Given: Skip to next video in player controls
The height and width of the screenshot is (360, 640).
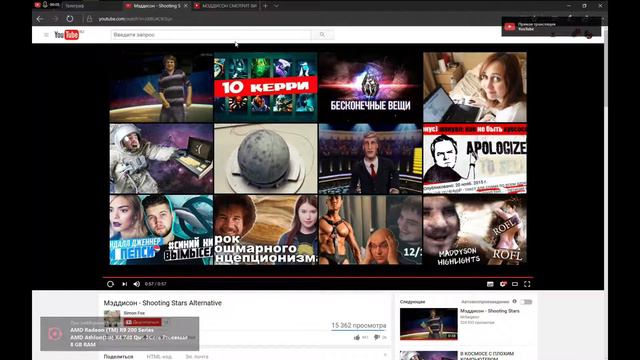Looking at the screenshot, I should [124, 284].
